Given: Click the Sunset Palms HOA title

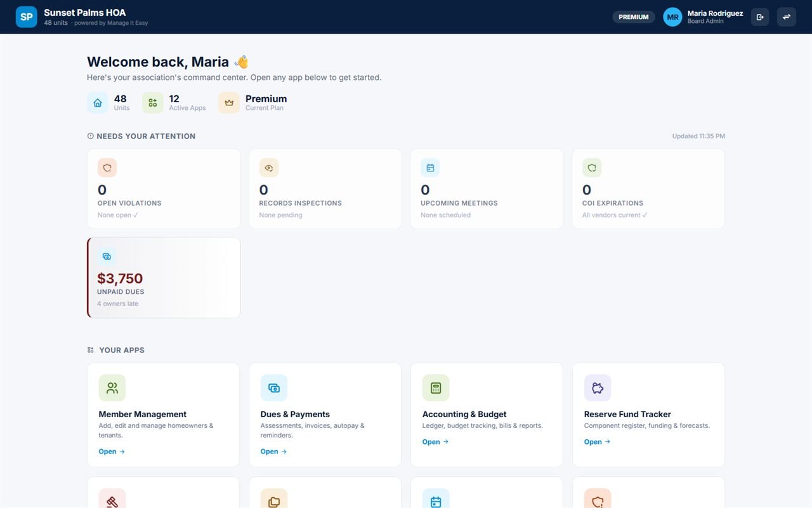Looking at the screenshot, I should click(x=85, y=13).
